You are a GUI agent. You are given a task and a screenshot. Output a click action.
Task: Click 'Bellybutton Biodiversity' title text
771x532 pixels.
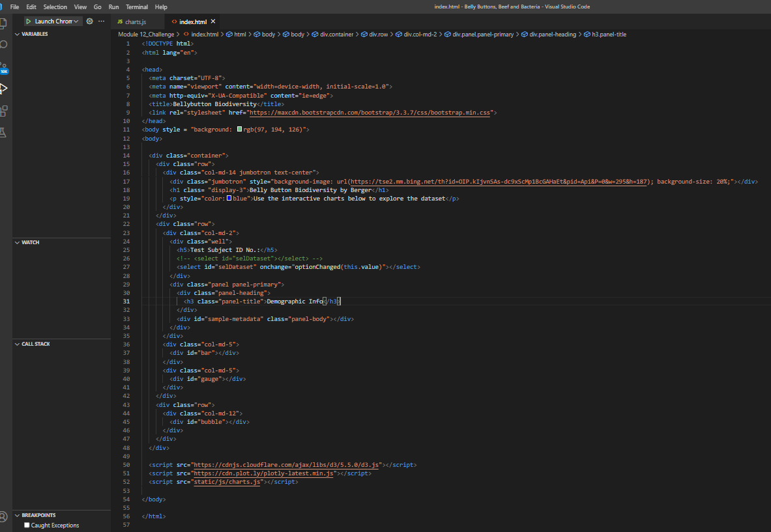pos(214,104)
